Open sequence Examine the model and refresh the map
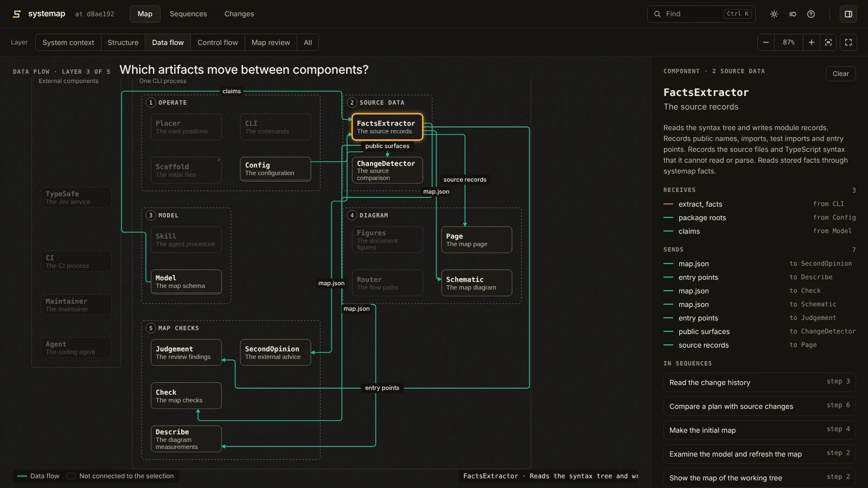 coord(759,454)
